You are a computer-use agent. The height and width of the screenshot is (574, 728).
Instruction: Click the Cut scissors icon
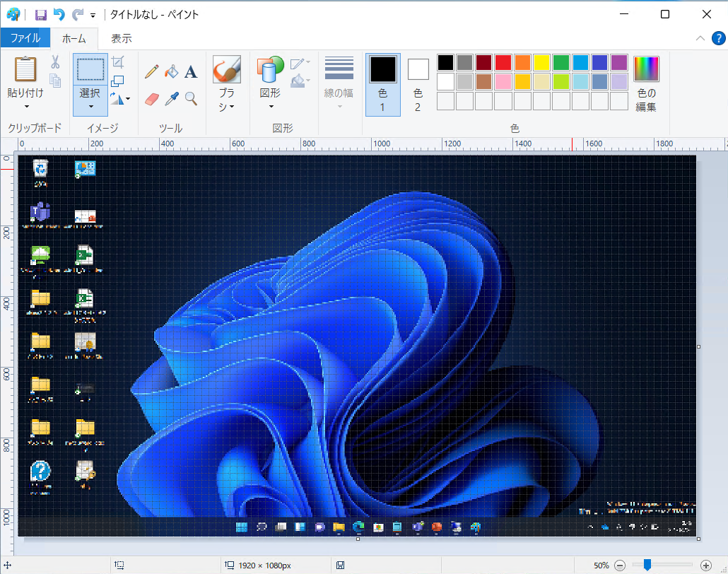(55, 62)
